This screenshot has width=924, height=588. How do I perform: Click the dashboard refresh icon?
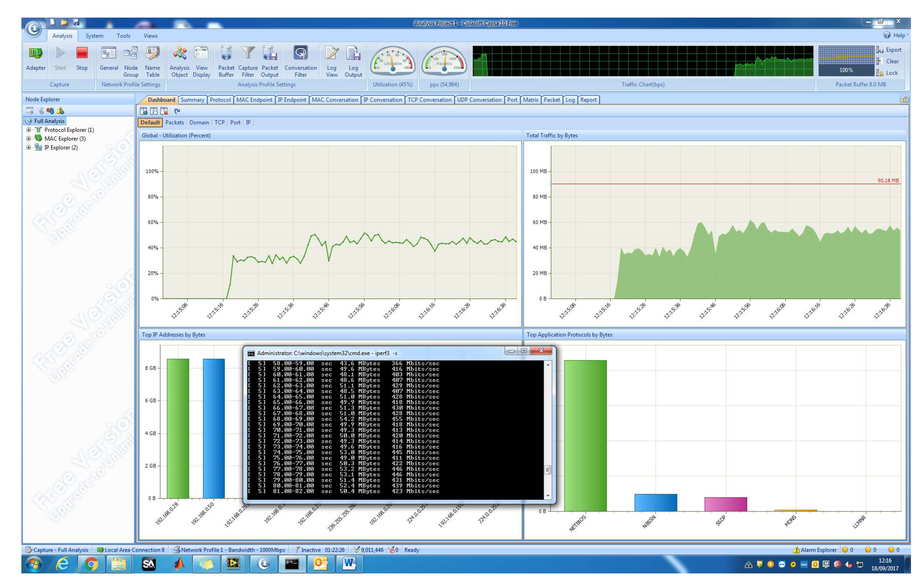pos(177,111)
